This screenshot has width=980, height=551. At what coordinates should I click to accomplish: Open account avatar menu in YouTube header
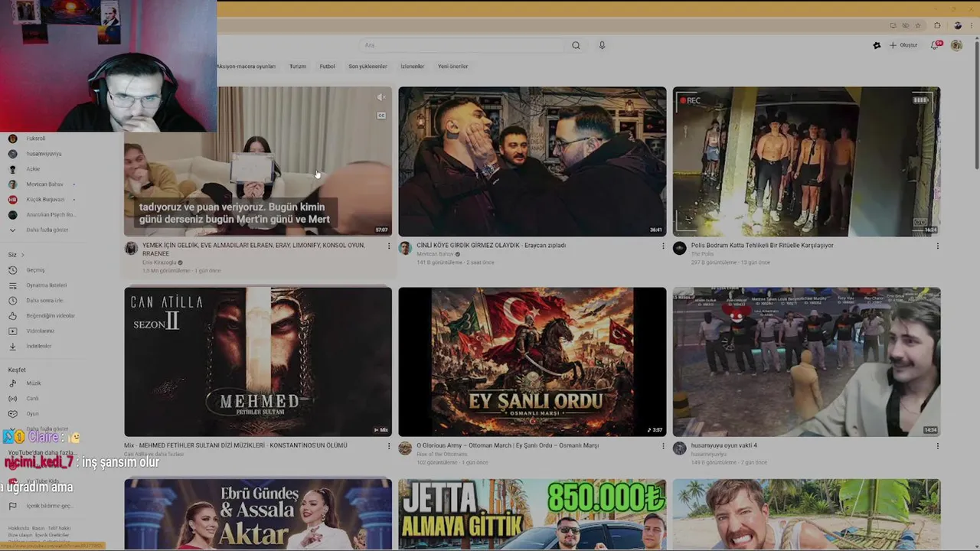pyautogui.click(x=956, y=45)
